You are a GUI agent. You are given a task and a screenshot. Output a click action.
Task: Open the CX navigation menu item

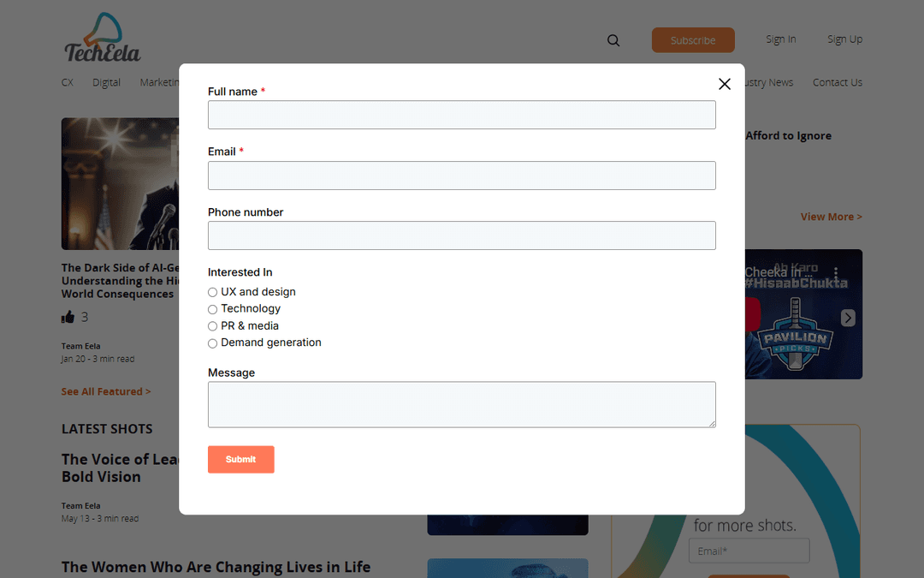click(68, 82)
